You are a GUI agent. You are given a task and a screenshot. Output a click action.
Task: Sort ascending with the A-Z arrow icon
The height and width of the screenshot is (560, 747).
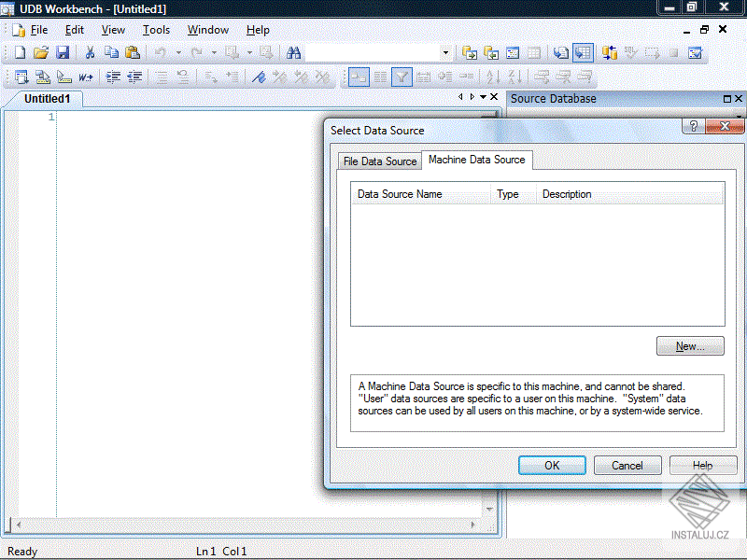pyautogui.click(x=493, y=77)
